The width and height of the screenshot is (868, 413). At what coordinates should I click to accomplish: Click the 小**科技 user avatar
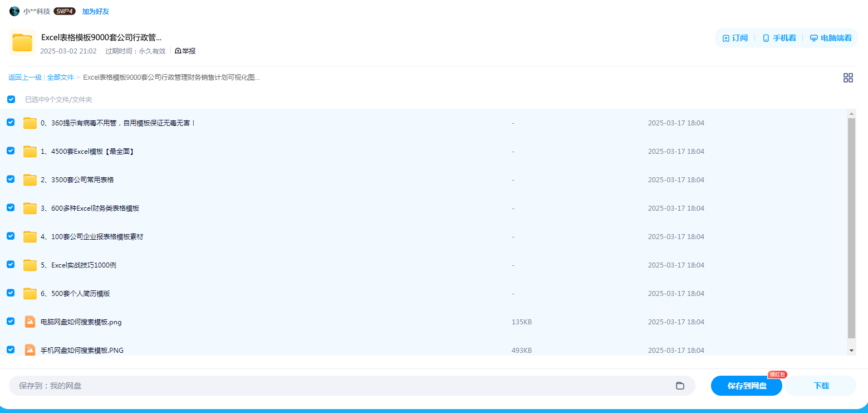coord(14,11)
